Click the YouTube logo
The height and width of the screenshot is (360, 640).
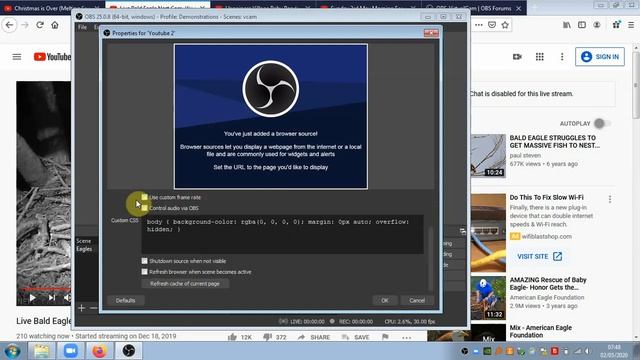click(52, 57)
